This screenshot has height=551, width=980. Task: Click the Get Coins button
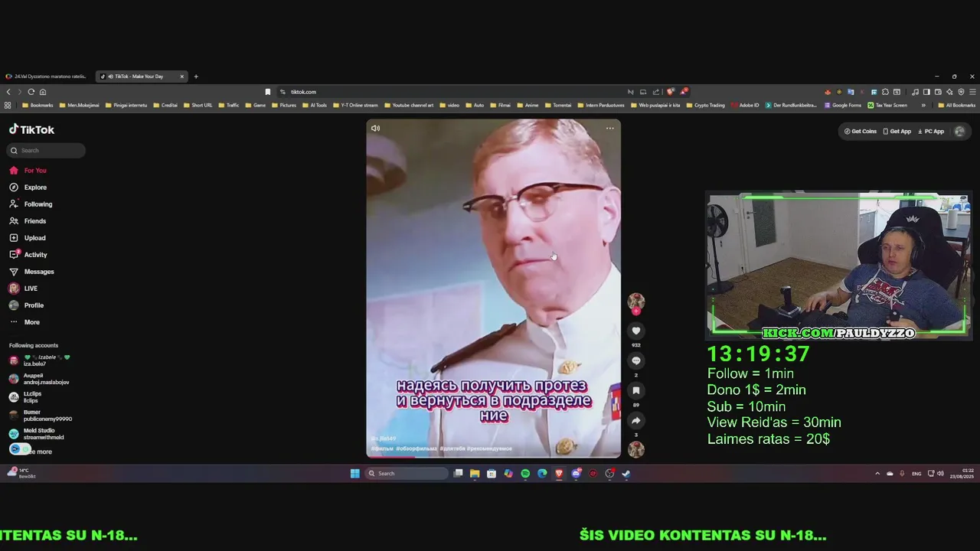860,132
